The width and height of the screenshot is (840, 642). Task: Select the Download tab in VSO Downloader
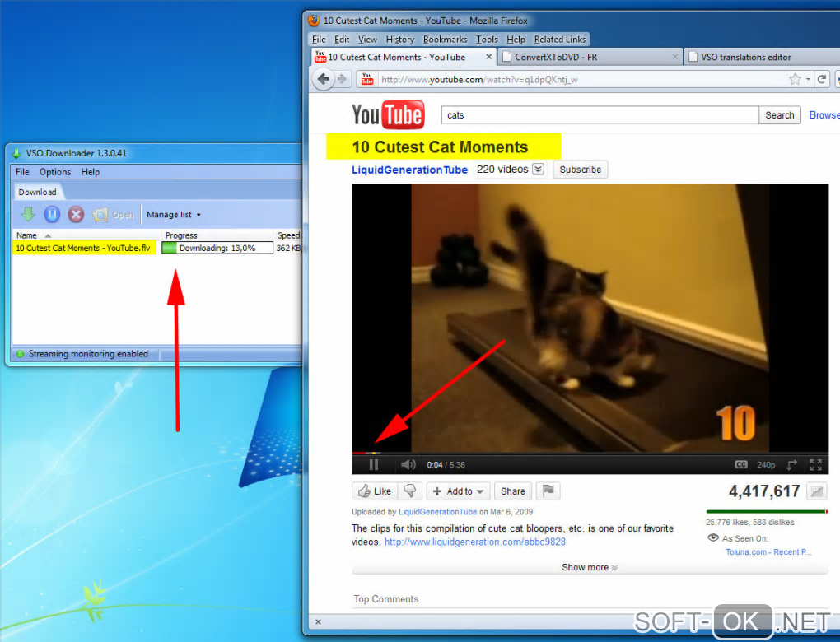(x=38, y=192)
